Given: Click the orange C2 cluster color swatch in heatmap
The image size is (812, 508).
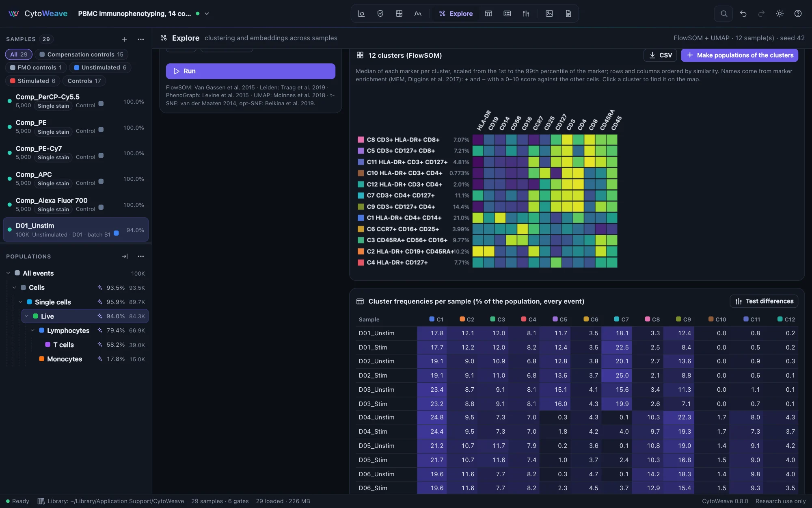Looking at the screenshot, I should (361, 252).
